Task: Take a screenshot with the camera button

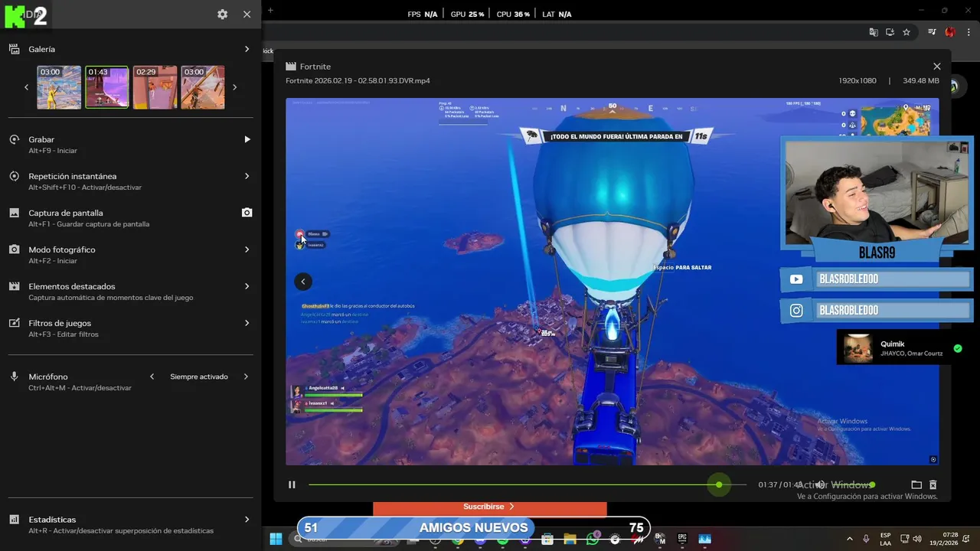Action: pyautogui.click(x=247, y=213)
